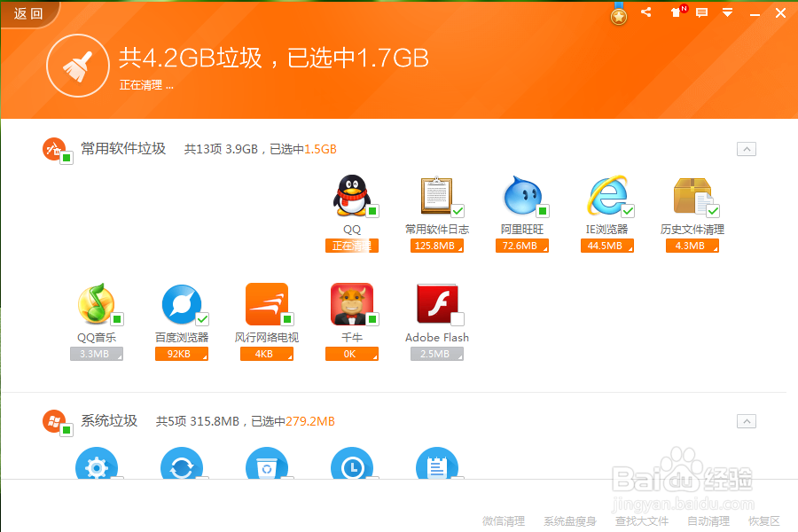This screenshot has height=532, width=798.
Task: Click the QQ Music icon
Action: (96, 303)
